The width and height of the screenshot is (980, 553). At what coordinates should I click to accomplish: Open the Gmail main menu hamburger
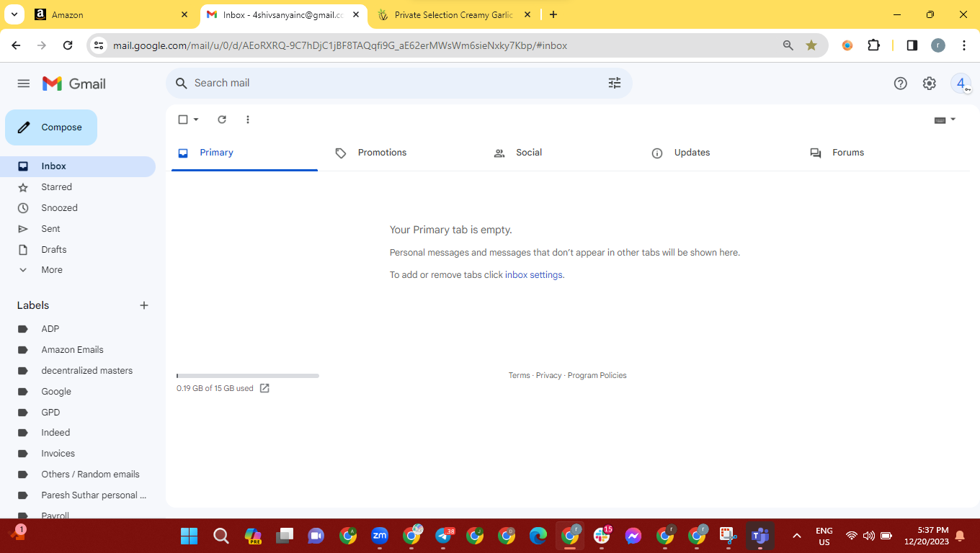coord(24,84)
